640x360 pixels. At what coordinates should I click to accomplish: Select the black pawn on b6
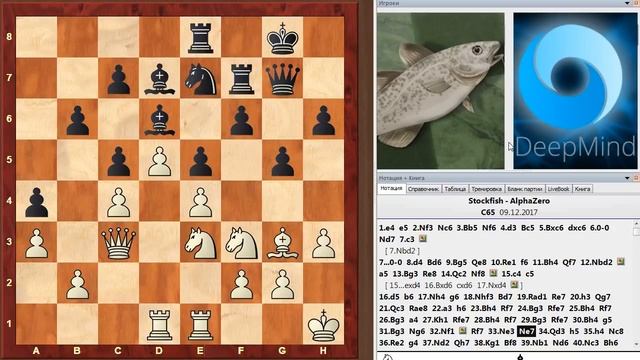[78, 120]
